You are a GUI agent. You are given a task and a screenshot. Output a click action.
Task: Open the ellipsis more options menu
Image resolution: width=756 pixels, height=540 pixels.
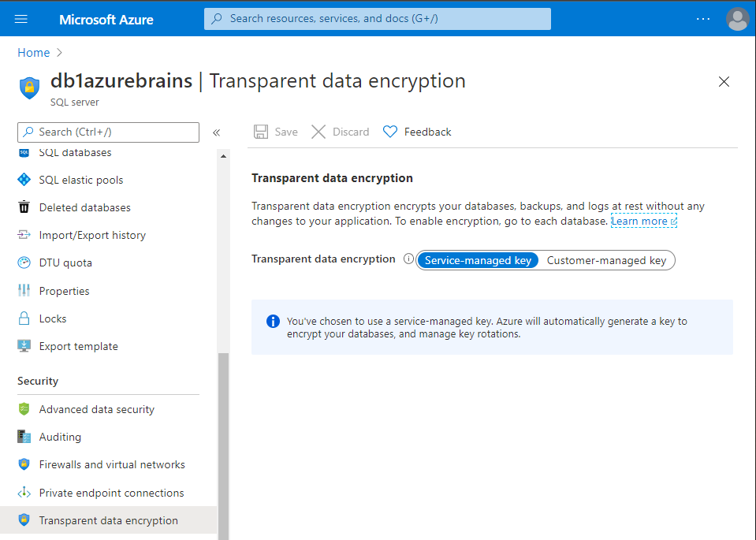tap(703, 19)
